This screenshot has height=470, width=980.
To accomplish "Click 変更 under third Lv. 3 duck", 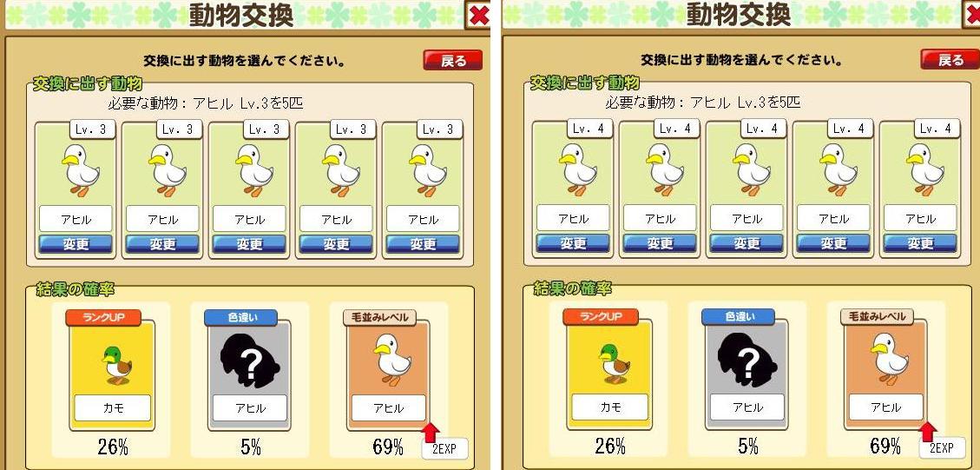I will tap(249, 244).
